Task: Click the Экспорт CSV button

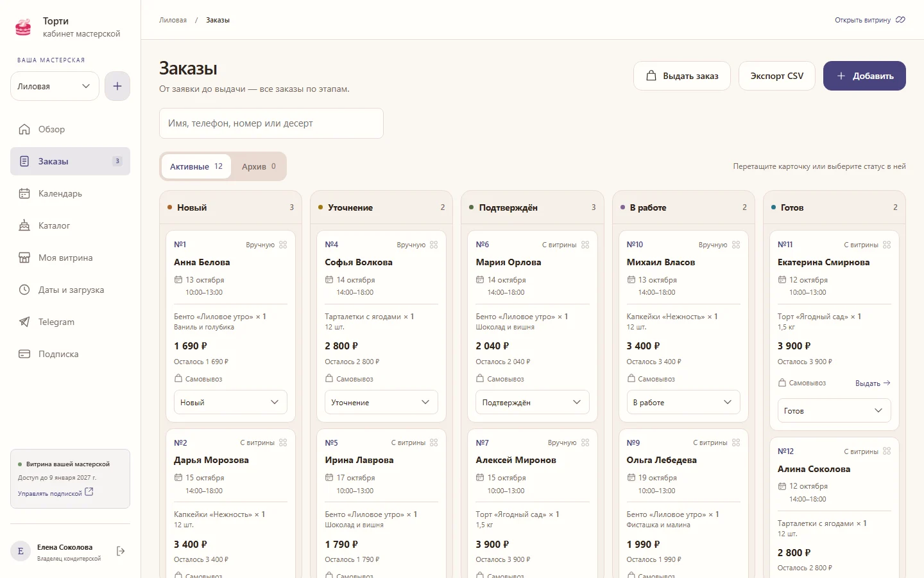Action: (777, 76)
